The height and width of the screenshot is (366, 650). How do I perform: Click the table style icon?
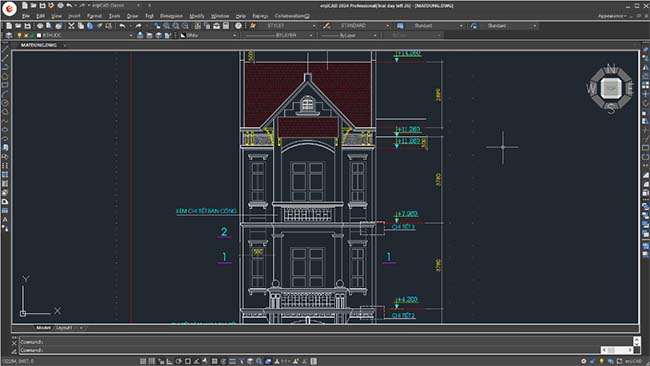tap(400, 26)
